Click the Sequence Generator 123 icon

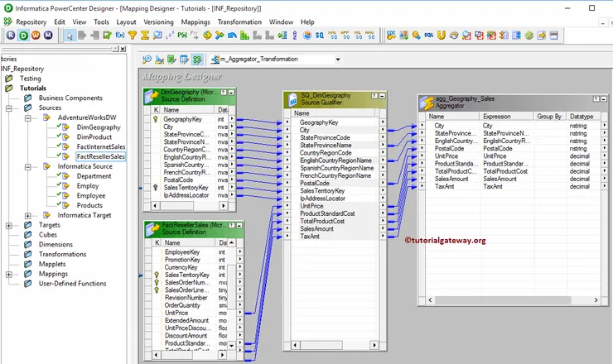(x=170, y=36)
